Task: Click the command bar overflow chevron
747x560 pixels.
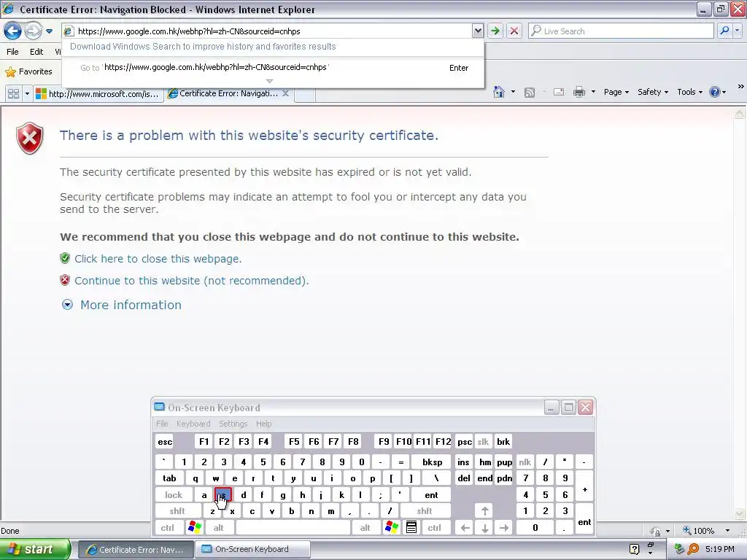Action: [740, 87]
